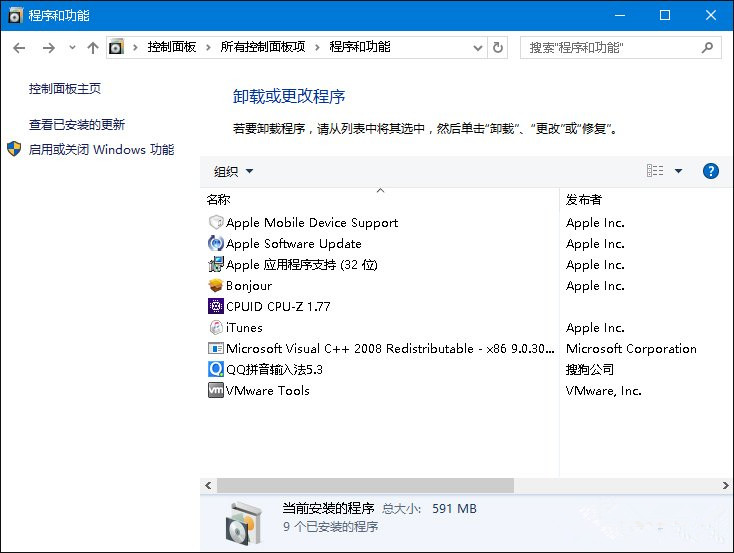Click the CPUID CPU-Z 1.77 icon
This screenshot has height=553, width=734.
[215, 307]
